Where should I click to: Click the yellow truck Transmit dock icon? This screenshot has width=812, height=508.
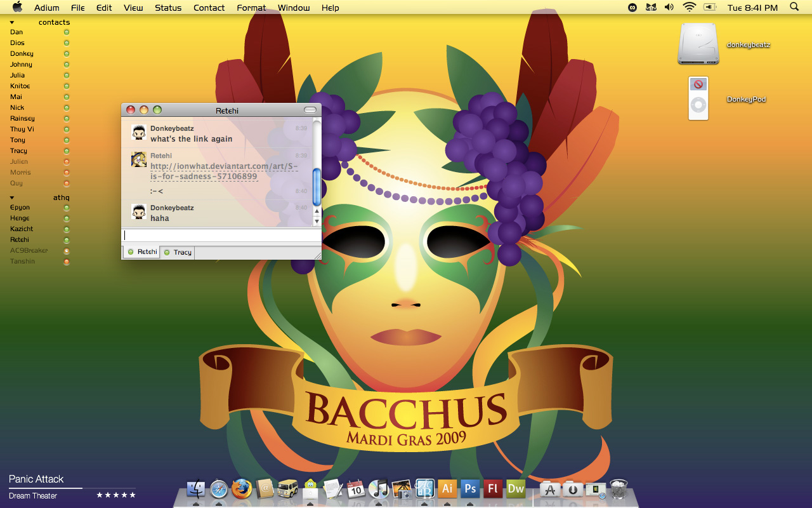[x=287, y=489]
